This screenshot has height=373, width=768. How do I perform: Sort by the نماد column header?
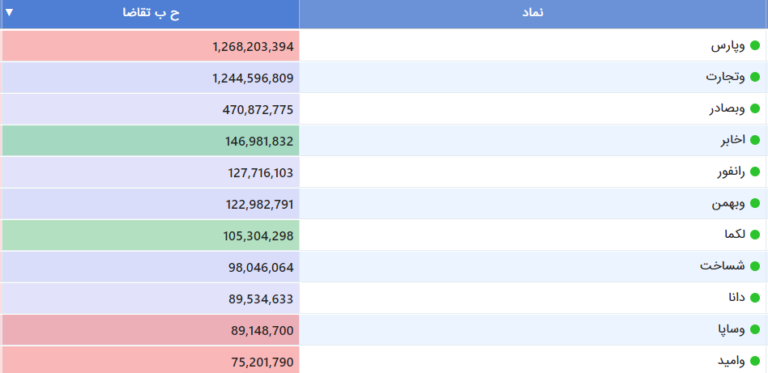[x=533, y=14]
